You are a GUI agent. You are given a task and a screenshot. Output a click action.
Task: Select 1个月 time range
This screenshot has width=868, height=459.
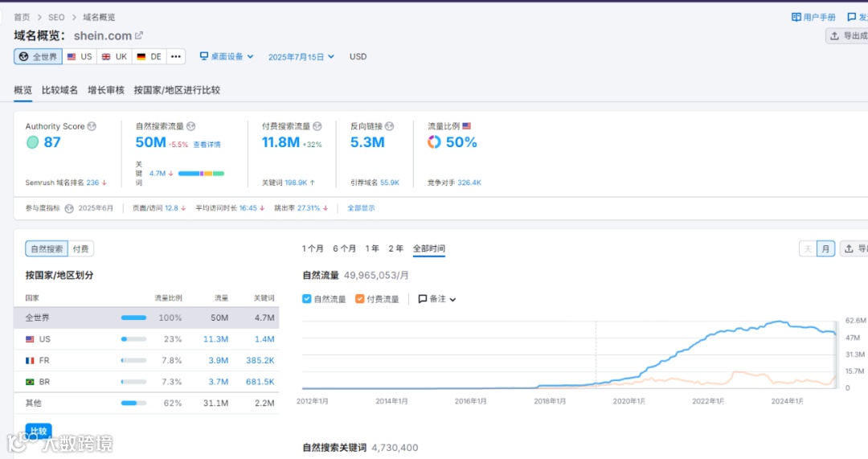pos(313,248)
